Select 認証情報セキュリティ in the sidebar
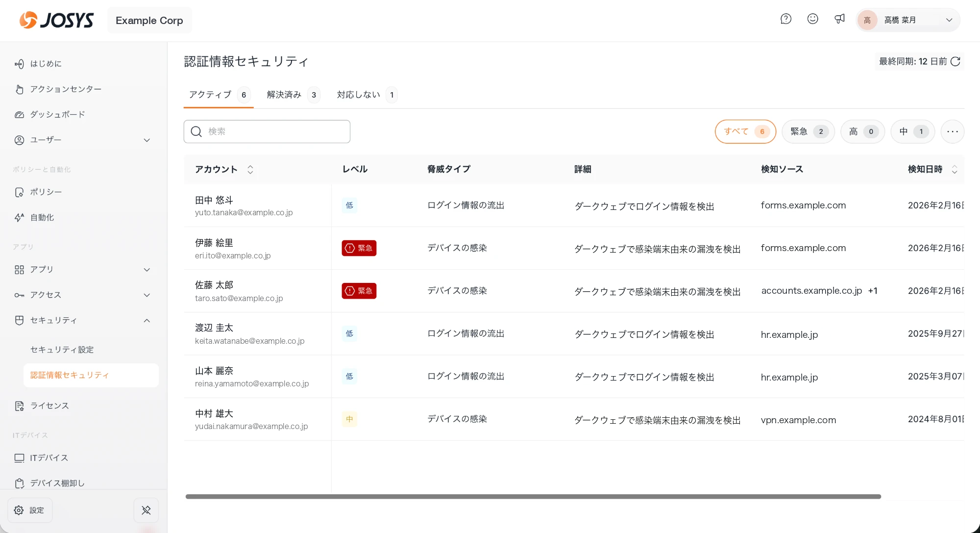This screenshot has width=980, height=533. [x=91, y=376]
